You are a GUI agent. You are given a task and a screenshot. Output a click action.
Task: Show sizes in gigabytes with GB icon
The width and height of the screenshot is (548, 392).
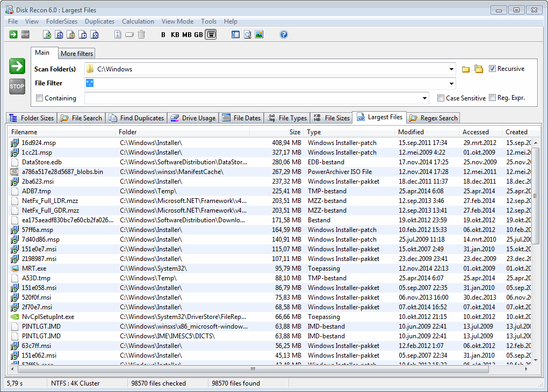[198, 34]
